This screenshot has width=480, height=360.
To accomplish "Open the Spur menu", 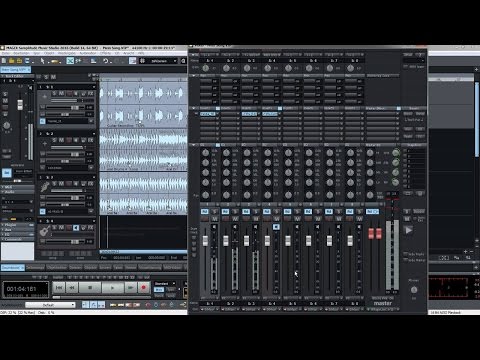I will click(x=37, y=53).
